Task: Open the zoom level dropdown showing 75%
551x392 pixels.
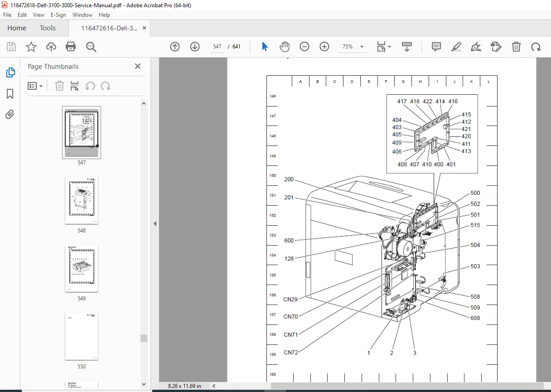Action: pos(353,47)
